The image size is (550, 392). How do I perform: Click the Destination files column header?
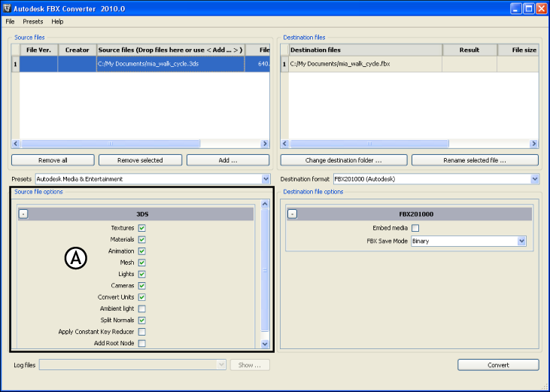pos(365,50)
